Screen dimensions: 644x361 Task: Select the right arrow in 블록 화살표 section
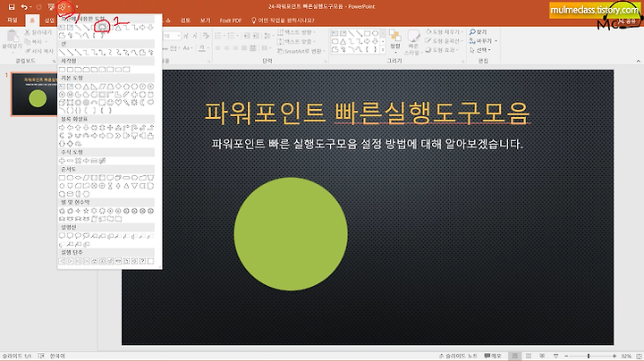click(x=62, y=128)
